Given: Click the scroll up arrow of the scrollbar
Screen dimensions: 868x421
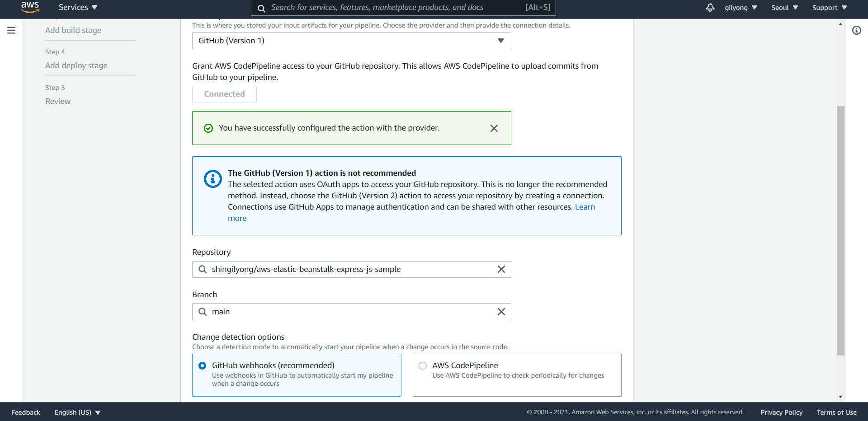Looking at the screenshot, I should (840, 24).
